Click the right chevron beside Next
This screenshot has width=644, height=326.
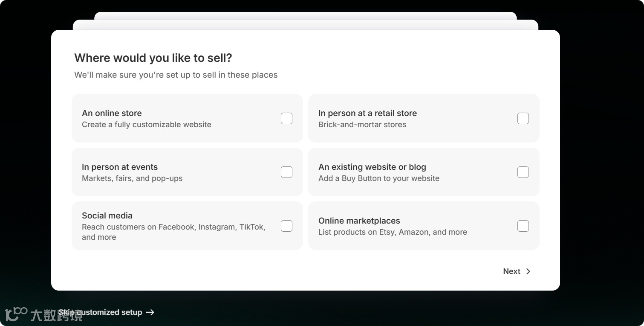(528, 271)
